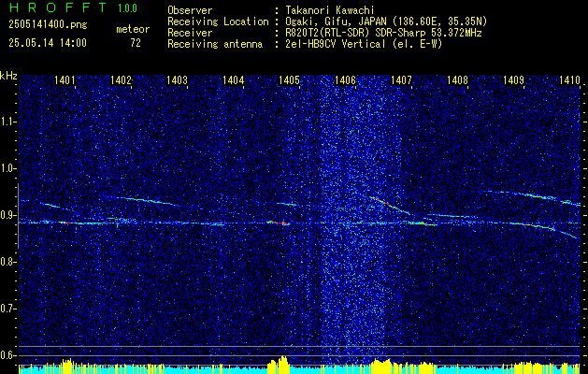
Task: Click the Observer field label
Action: click(190, 10)
